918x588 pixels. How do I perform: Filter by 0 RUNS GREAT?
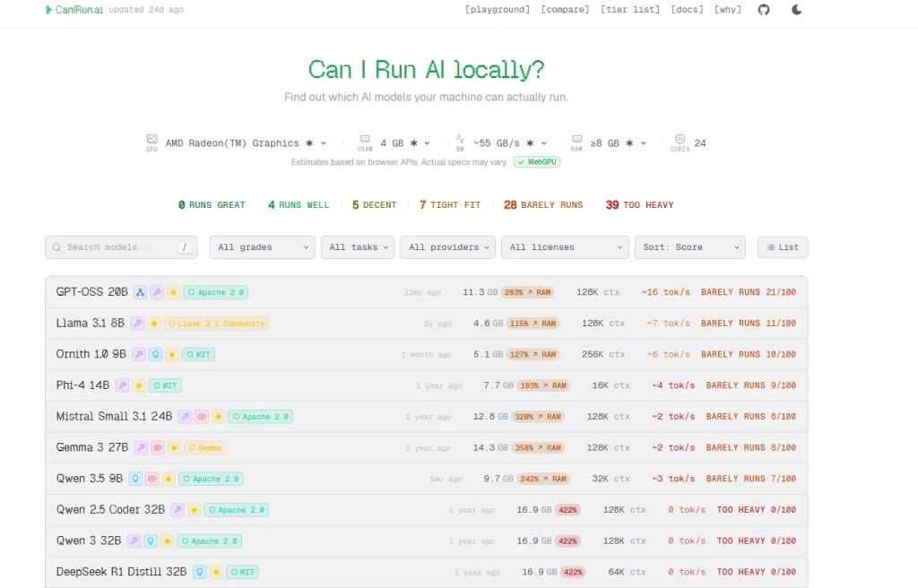[212, 205]
